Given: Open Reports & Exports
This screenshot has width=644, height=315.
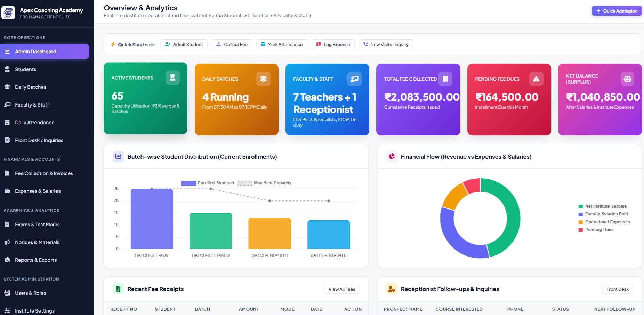Looking at the screenshot, I should pos(45,260).
